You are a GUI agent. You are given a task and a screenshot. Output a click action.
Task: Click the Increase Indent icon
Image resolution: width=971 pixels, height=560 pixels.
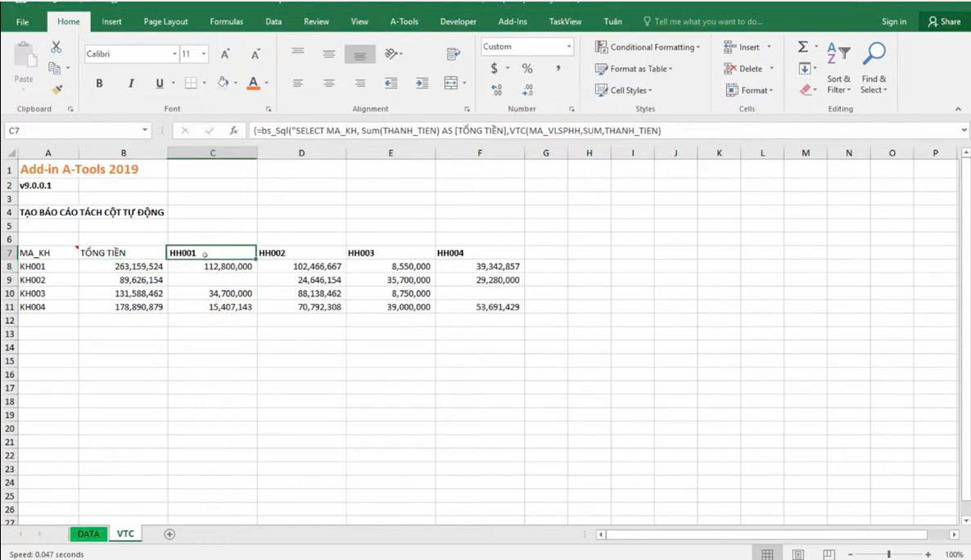pyautogui.click(x=422, y=83)
